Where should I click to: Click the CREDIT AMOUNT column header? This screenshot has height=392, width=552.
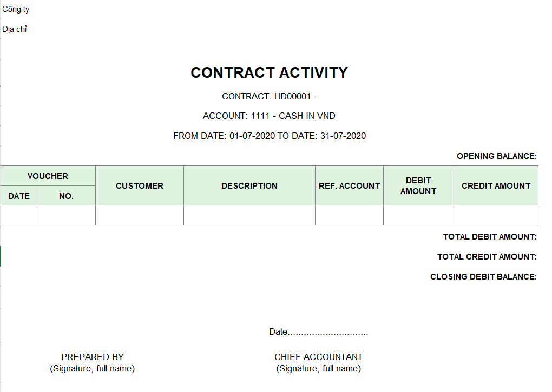pos(496,185)
